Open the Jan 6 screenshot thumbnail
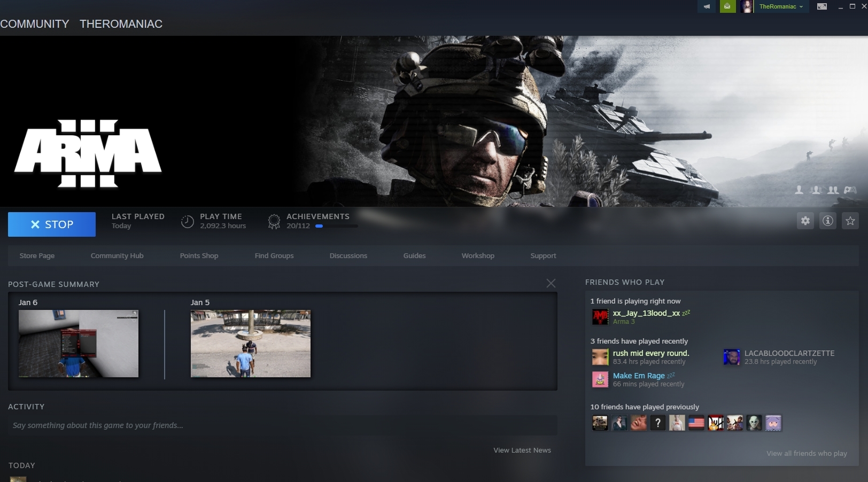 pyautogui.click(x=79, y=344)
